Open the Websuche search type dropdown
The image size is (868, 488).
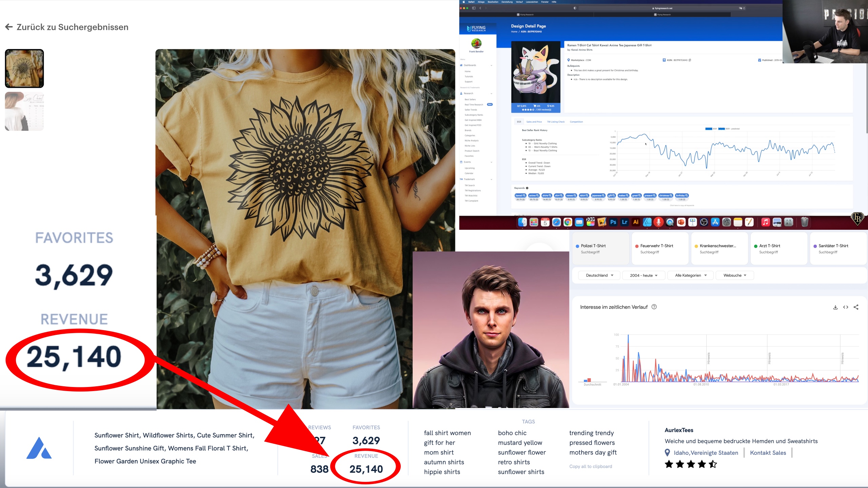735,276
